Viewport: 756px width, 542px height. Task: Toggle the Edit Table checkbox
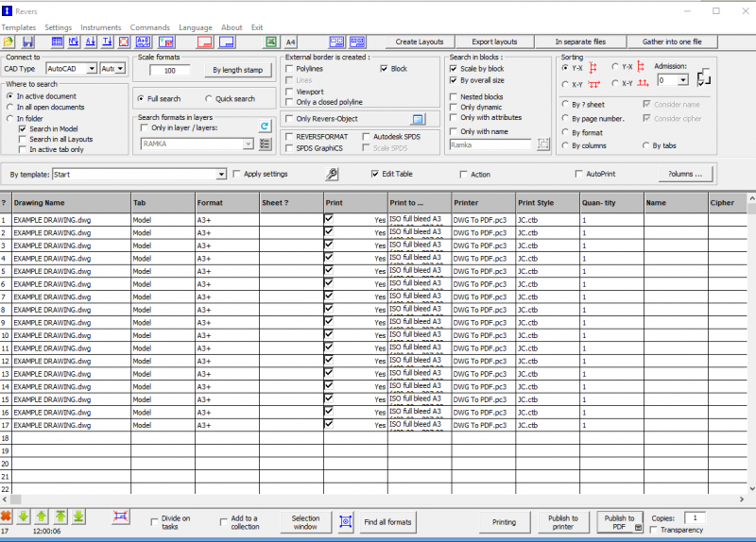point(375,174)
